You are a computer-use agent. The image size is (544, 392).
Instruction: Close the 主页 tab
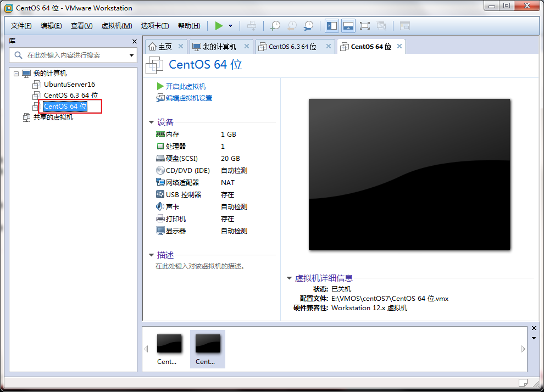click(x=181, y=46)
